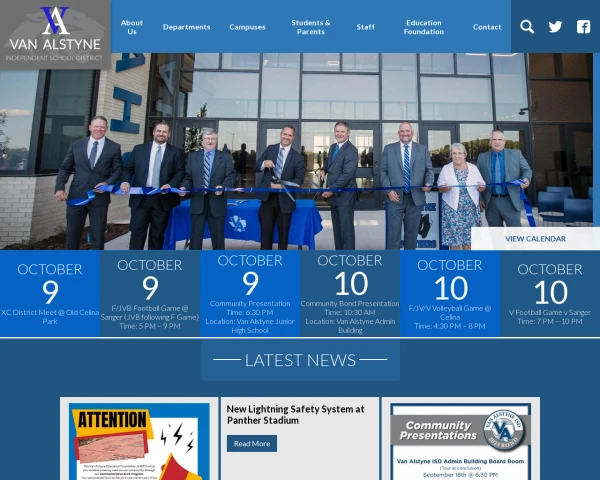Image resolution: width=600 pixels, height=480 pixels.
Task: Open the Departments menu
Action: tap(186, 27)
